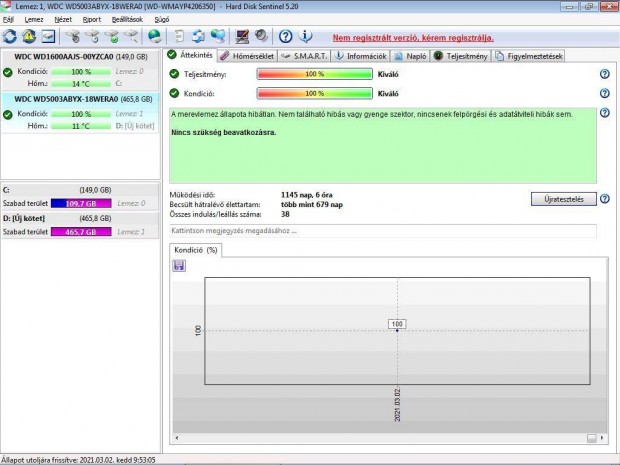The width and height of the screenshot is (620, 465).
Task: Click the graph horizontal scrollbar thumb
Action: 592,438
